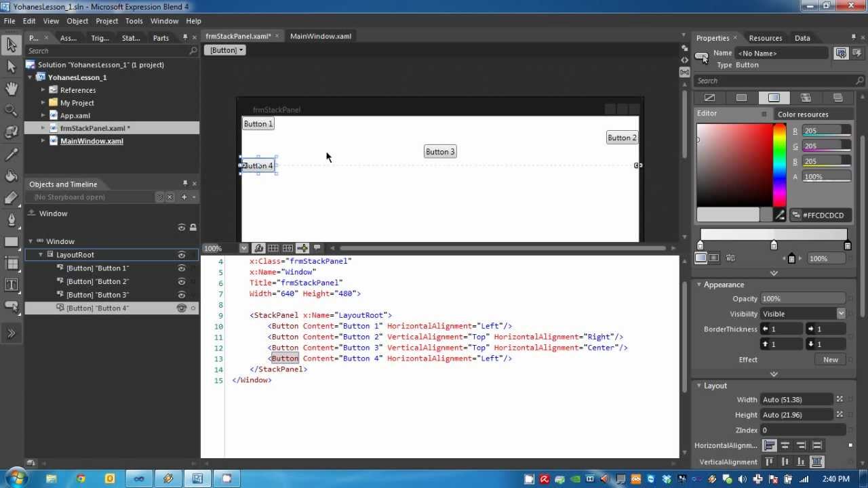Hide LayoutRoot with its eye icon
The image size is (868, 488).
tap(182, 255)
